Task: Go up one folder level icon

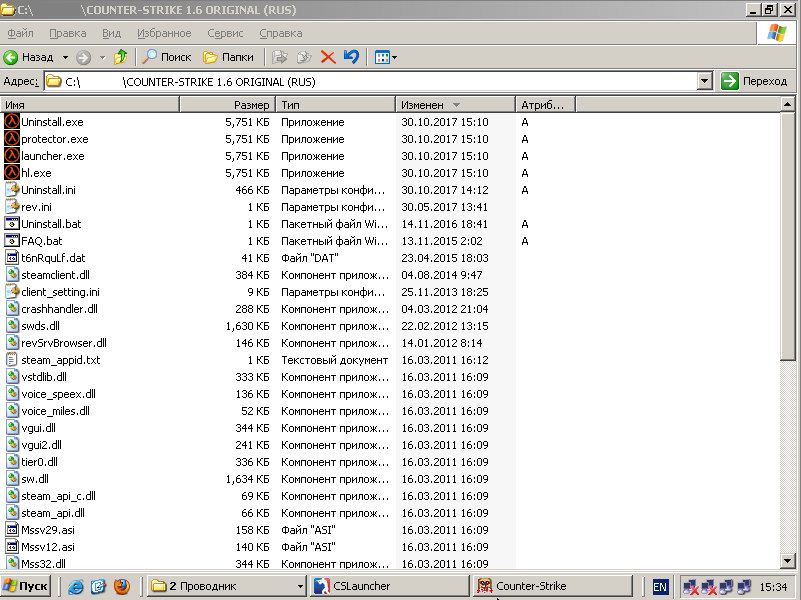Action: [121, 57]
